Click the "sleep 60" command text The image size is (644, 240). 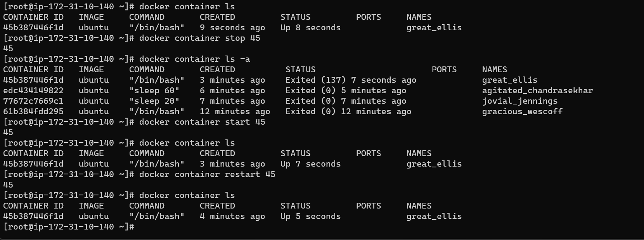click(x=154, y=90)
